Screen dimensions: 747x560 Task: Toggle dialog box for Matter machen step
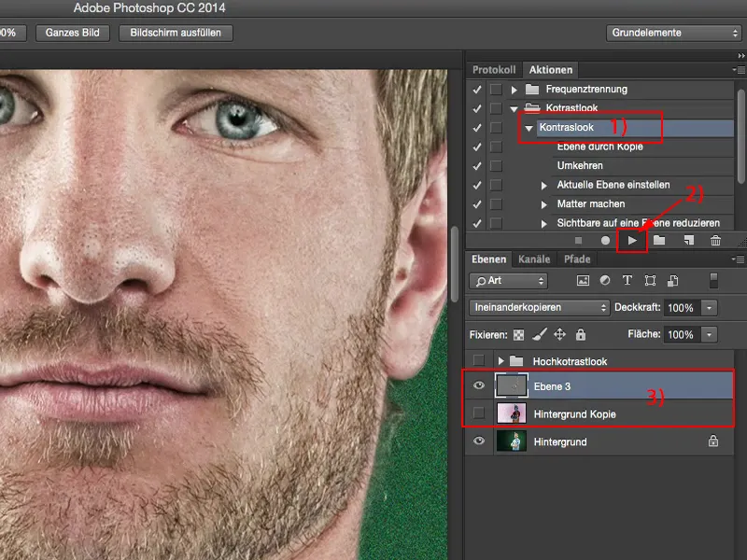click(x=496, y=203)
